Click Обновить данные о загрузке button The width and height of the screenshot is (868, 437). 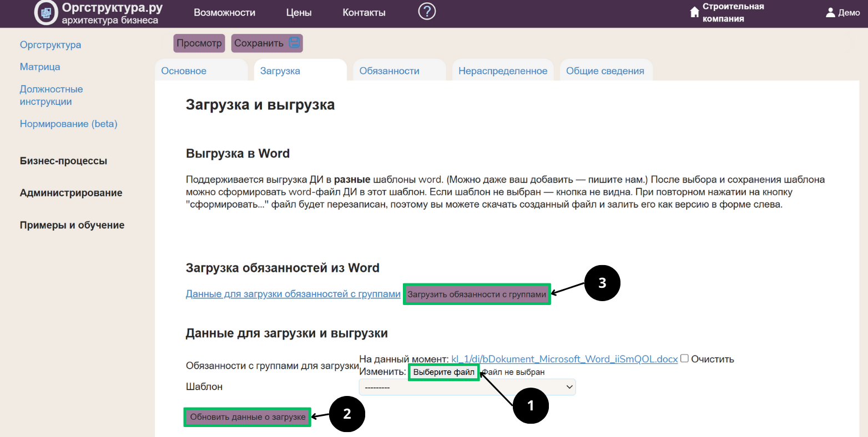click(248, 417)
